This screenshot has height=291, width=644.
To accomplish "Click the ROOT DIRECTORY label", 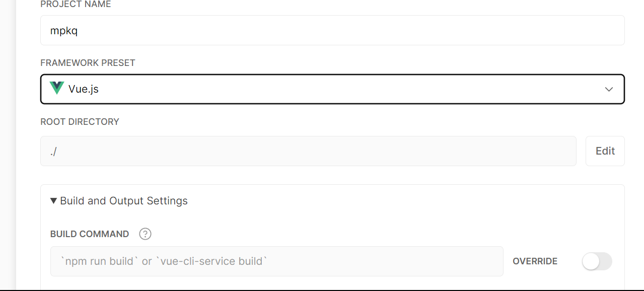I will pyautogui.click(x=80, y=122).
